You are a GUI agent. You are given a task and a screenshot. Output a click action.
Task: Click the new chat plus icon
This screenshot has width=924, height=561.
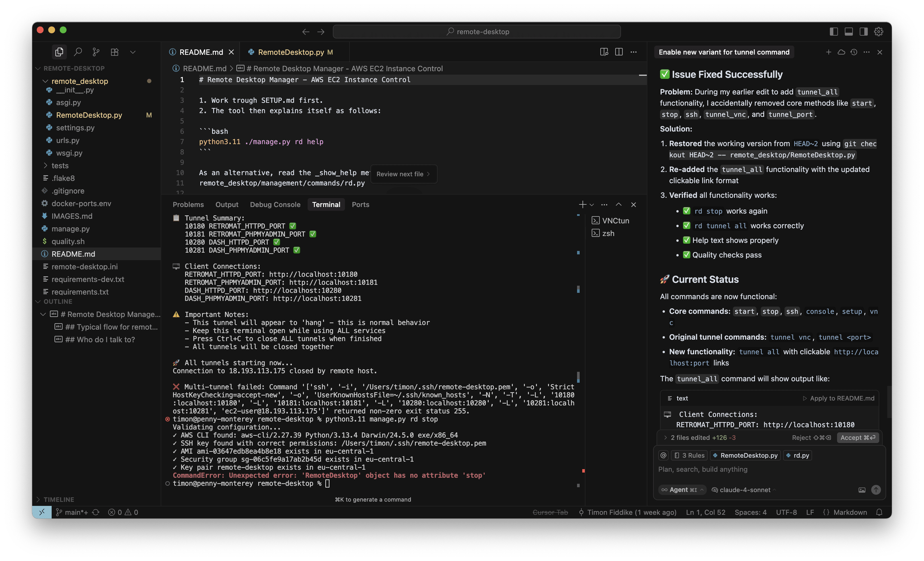click(x=828, y=52)
